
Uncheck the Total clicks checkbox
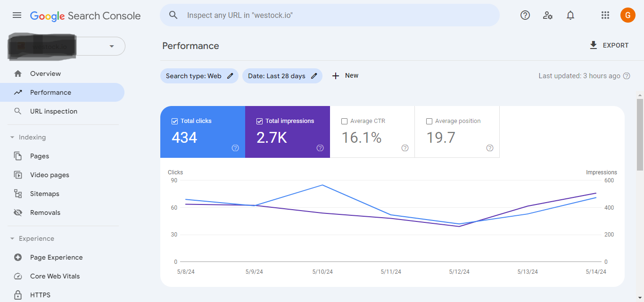[175, 121]
